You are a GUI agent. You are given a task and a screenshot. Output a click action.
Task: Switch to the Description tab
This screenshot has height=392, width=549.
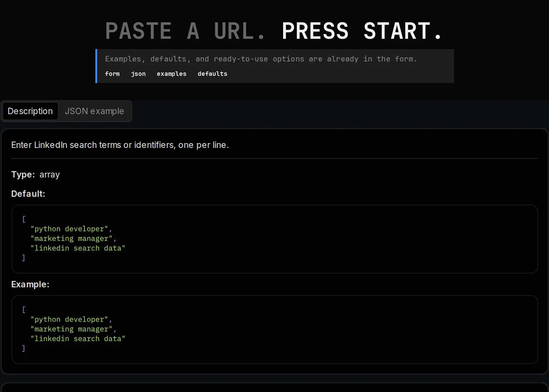pyautogui.click(x=31, y=111)
